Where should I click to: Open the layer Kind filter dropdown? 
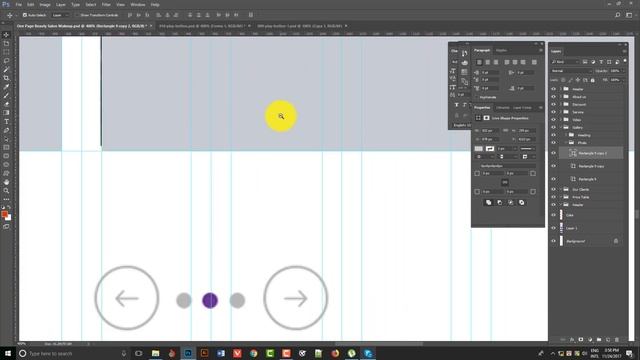(x=565, y=62)
